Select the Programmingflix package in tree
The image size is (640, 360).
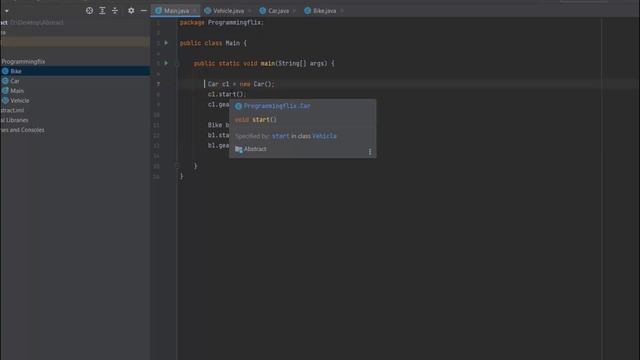(x=23, y=62)
